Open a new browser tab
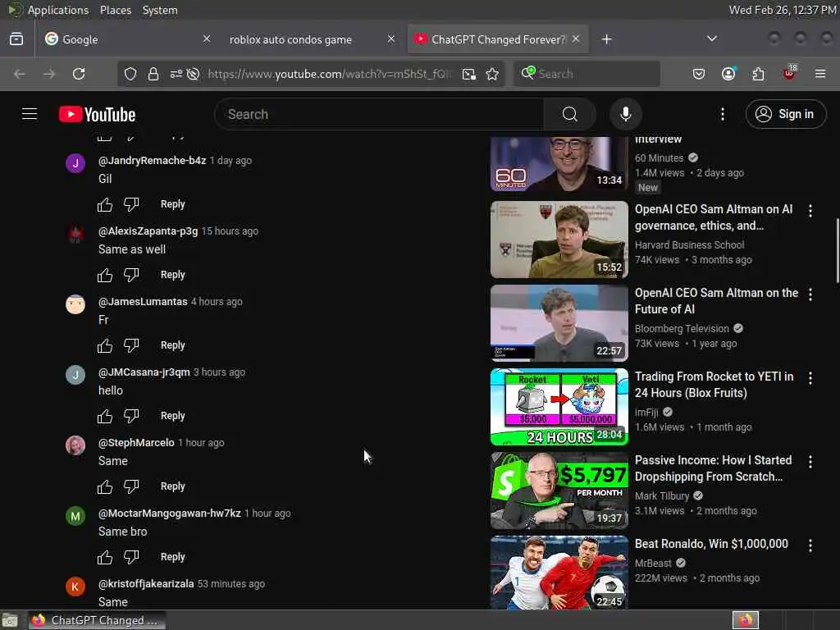Screen dimensions: 840x630 [606, 39]
